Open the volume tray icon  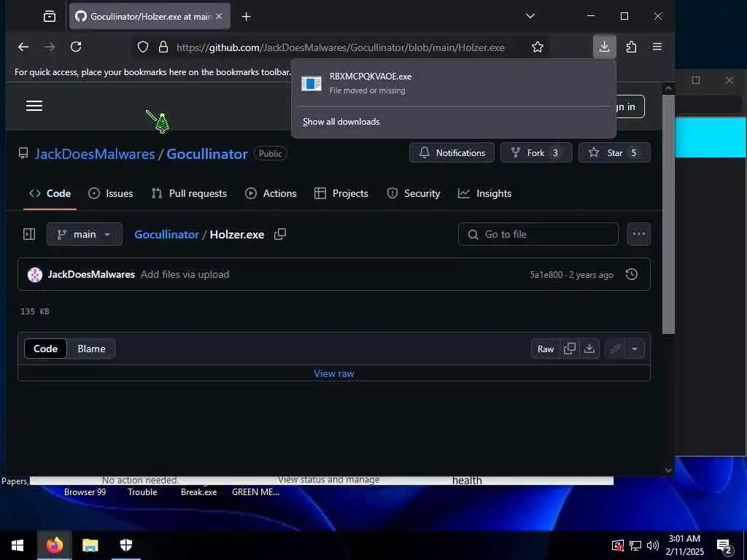[x=653, y=545]
